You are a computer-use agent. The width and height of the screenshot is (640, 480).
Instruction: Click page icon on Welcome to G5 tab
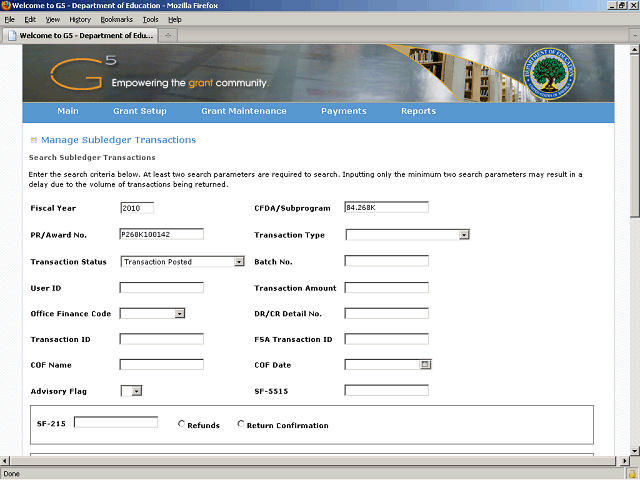[12, 36]
